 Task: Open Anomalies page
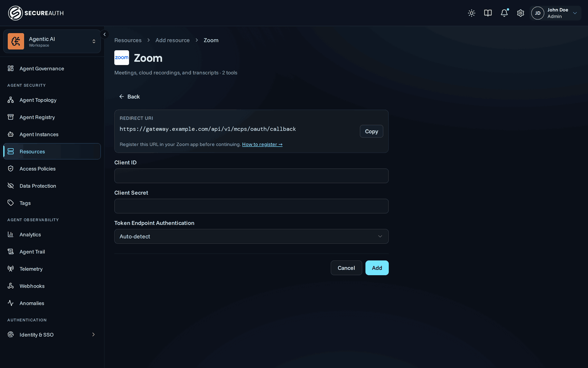click(x=52, y=303)
